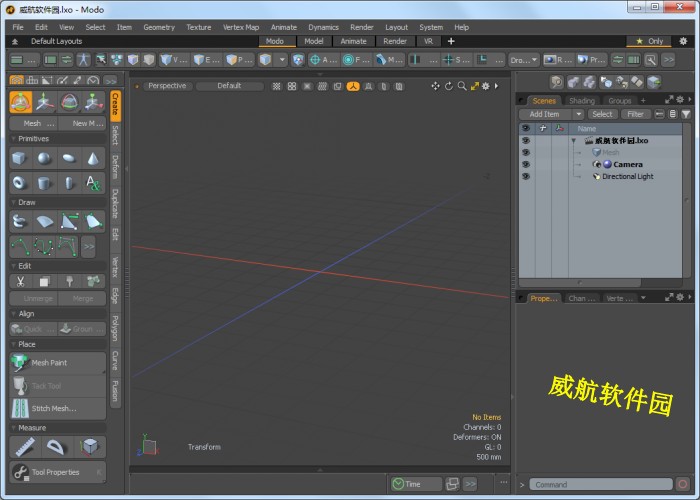The height and width of the screenshot is (500, 700).
Task: Open the Default shading style dropdown
Action: 229,86
